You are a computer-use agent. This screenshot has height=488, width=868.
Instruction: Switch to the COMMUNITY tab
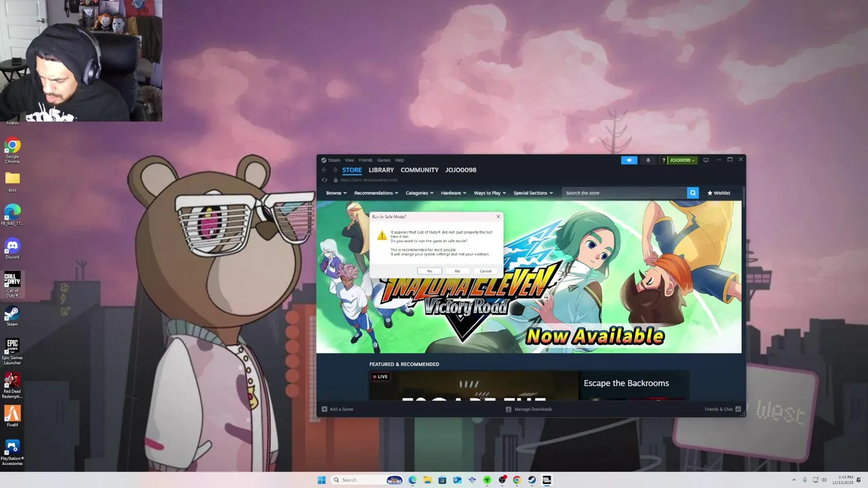click(420, 170)
